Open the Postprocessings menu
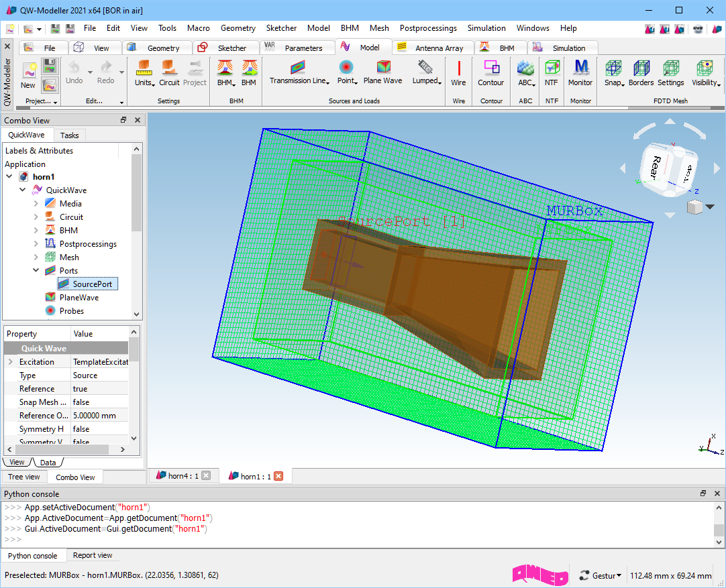 pyautogui.click(x=428, y=28)
